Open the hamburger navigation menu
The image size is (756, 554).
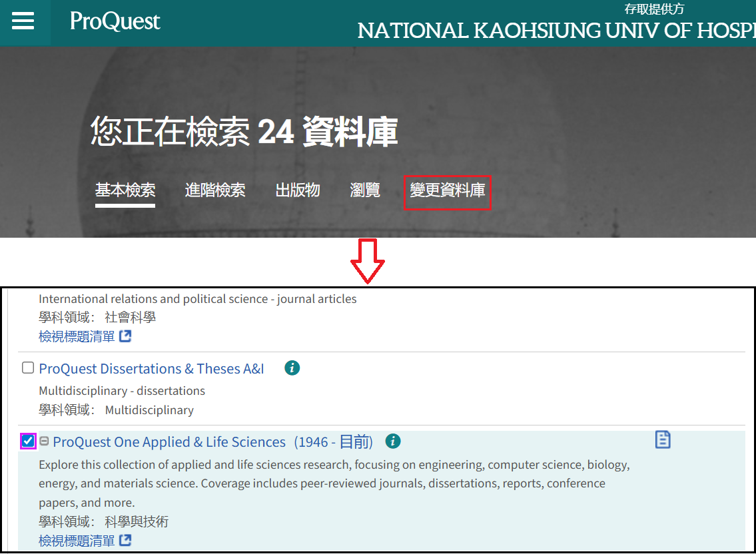coord(23,21)
